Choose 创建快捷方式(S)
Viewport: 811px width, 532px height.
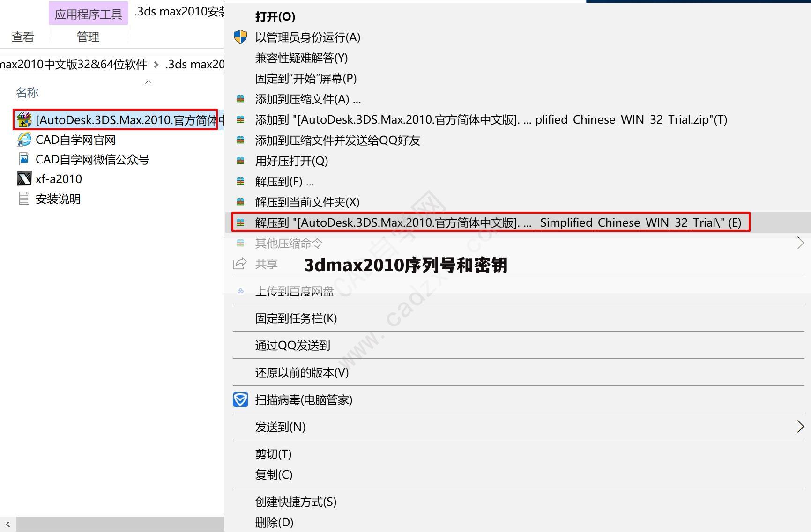point(296,502)
